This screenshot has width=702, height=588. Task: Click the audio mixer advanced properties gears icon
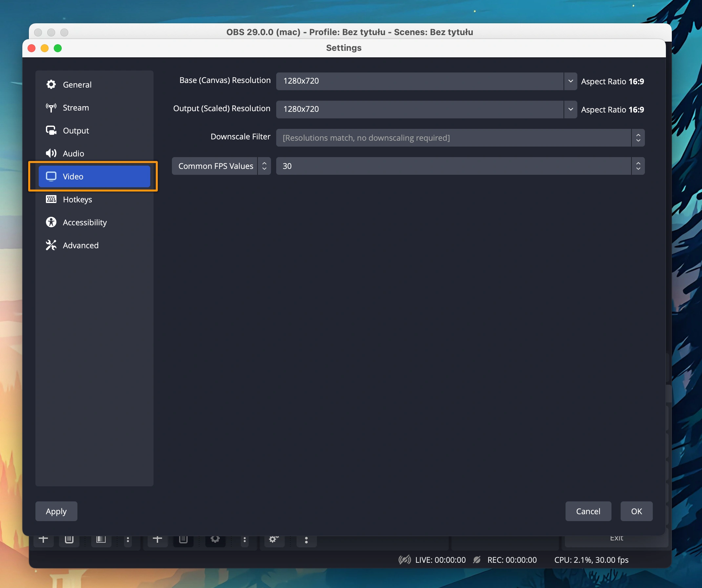pos(274,539)
